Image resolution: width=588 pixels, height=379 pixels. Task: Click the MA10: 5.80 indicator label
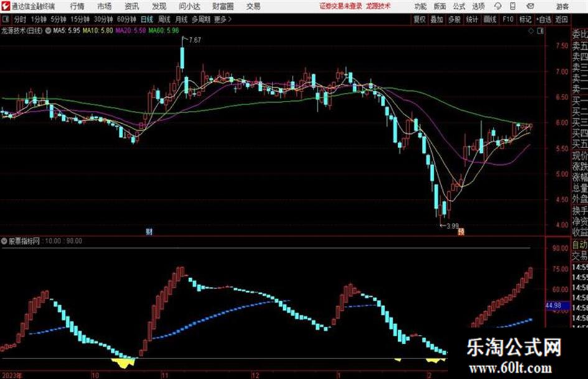point(98,30)
